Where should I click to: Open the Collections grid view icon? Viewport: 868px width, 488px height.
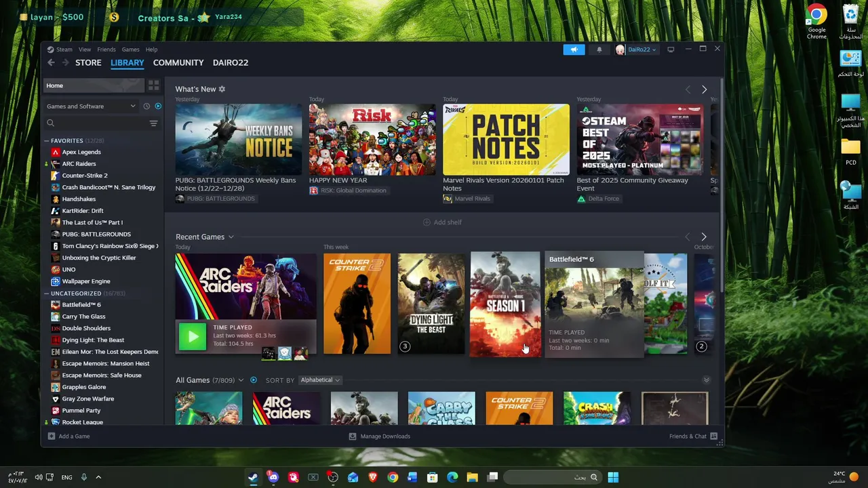[154, 85]
